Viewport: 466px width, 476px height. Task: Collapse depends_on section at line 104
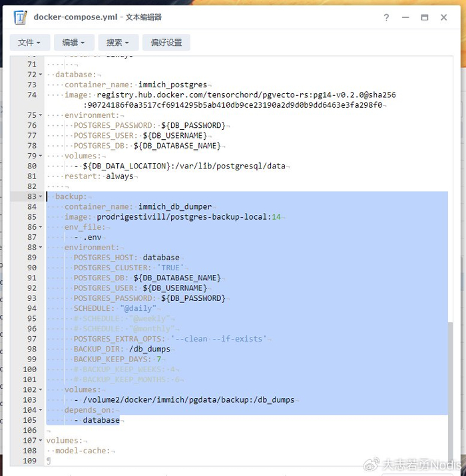pyautogui.click(x=41, y=411)
